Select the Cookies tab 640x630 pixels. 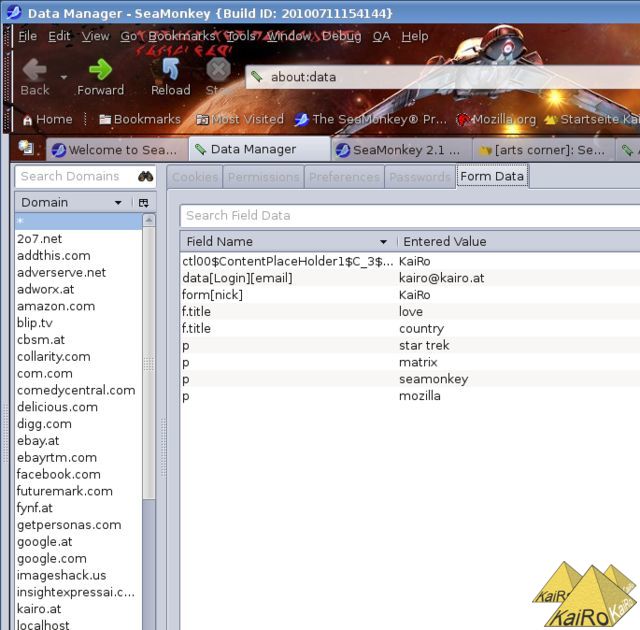[x=195, y=177]
